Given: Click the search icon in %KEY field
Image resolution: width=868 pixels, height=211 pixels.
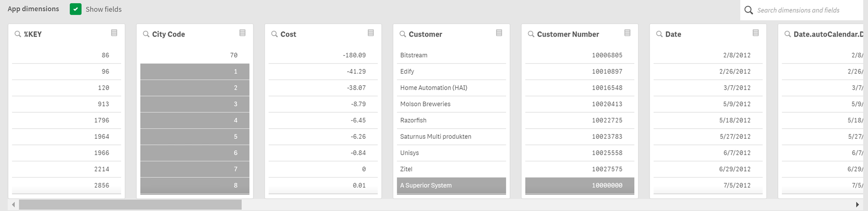Looking at the screenshot, I should 18,34.
